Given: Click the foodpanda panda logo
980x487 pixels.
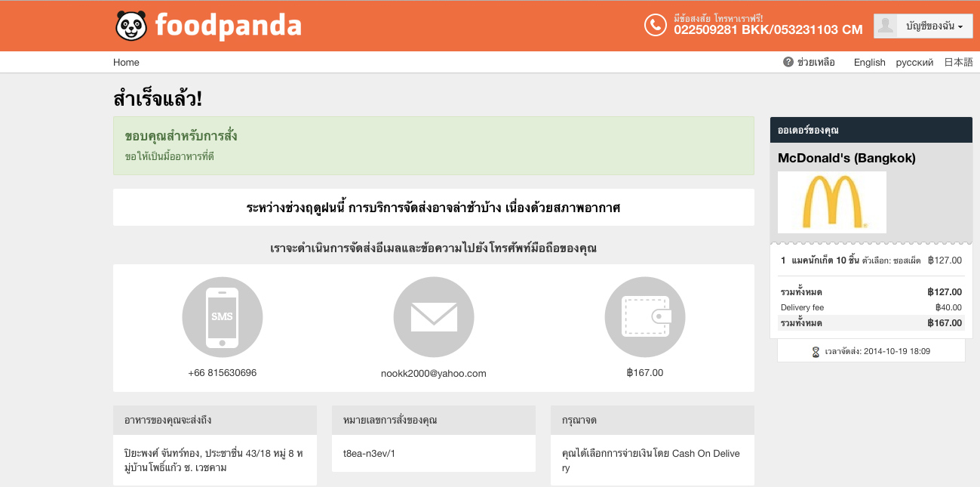Looking at the screenshot, I should tap(131, 26).
